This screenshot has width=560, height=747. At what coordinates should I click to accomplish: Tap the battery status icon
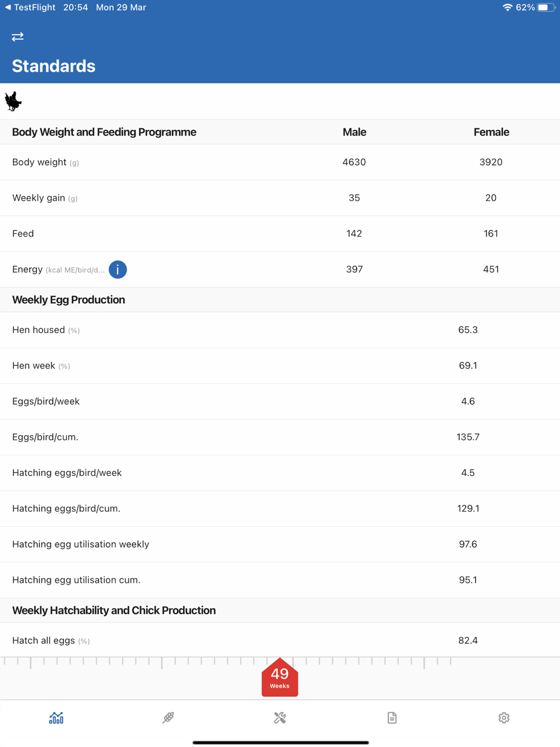(x=544, y=7)
